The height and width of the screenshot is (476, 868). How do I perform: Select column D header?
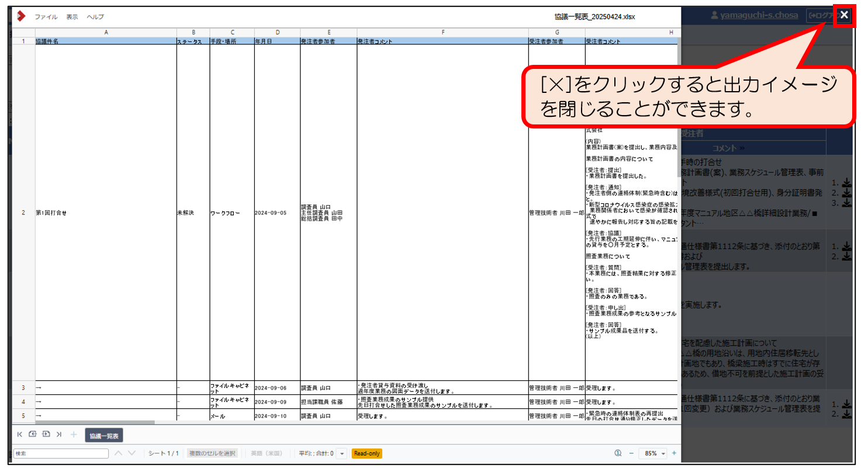277,33
